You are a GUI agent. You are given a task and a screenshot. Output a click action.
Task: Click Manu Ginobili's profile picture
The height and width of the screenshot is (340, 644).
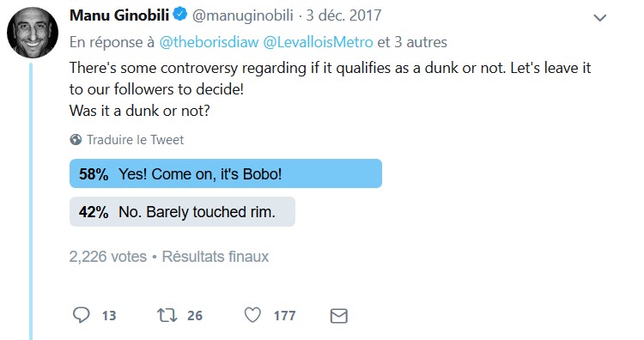[33, 33]
